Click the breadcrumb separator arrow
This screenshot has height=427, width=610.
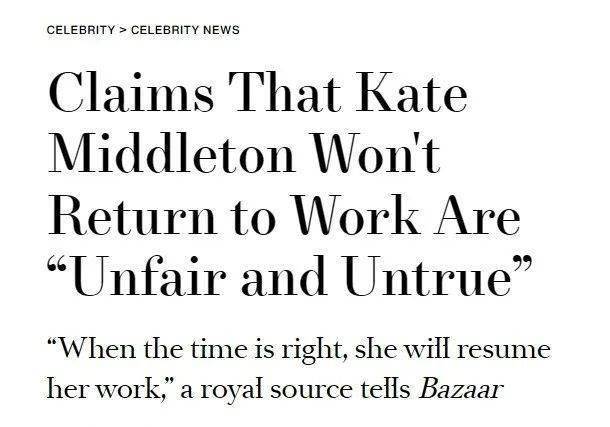[x=123, y=30]
